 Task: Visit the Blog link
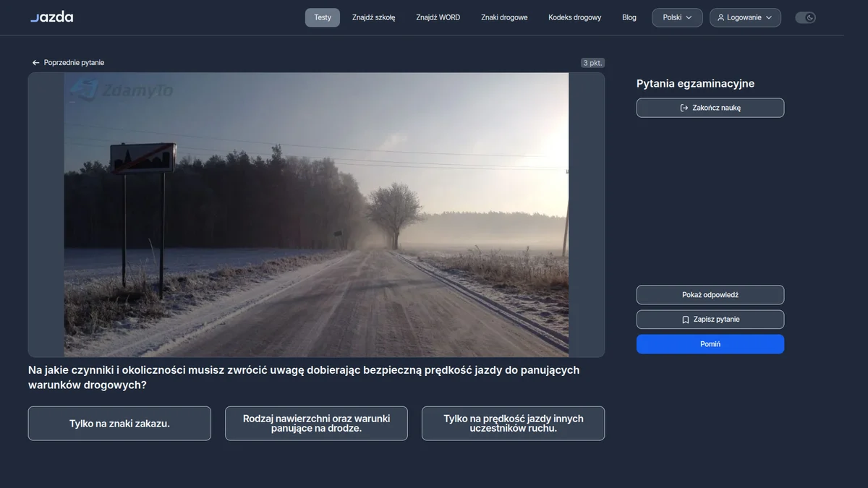click(x=629, y=17)
